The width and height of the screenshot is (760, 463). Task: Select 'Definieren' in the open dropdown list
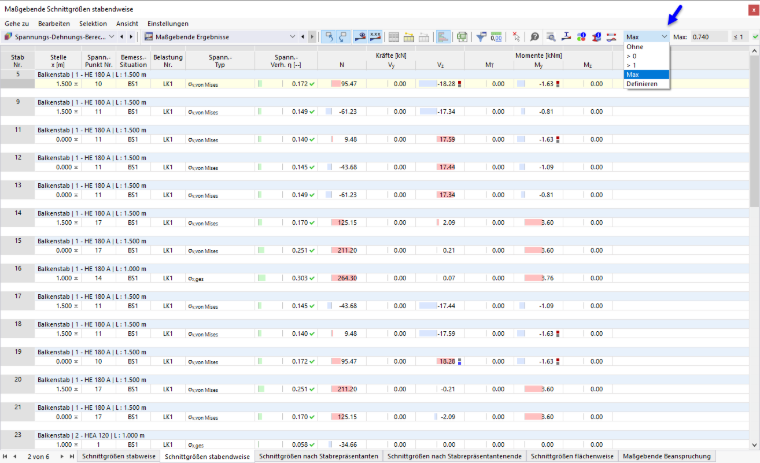tap(642, 84)
